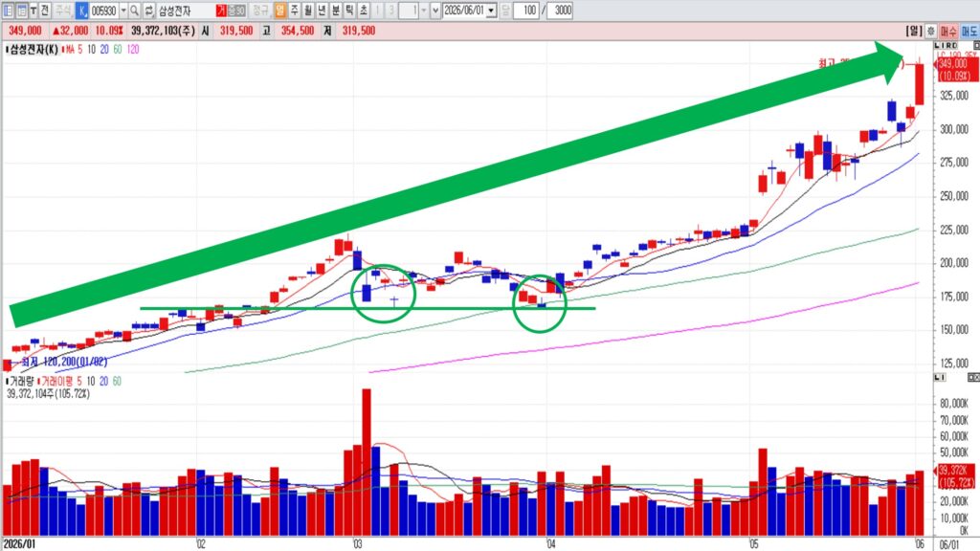Click the [일] period label in info bar
Screen dimensions: 980x551
click(914, 31)
